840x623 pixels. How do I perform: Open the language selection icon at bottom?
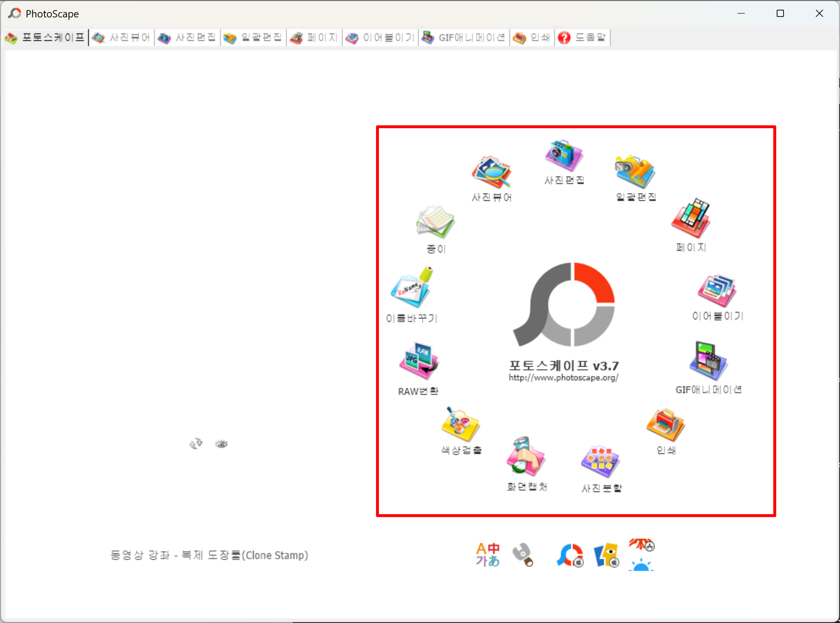click(487, 555)
